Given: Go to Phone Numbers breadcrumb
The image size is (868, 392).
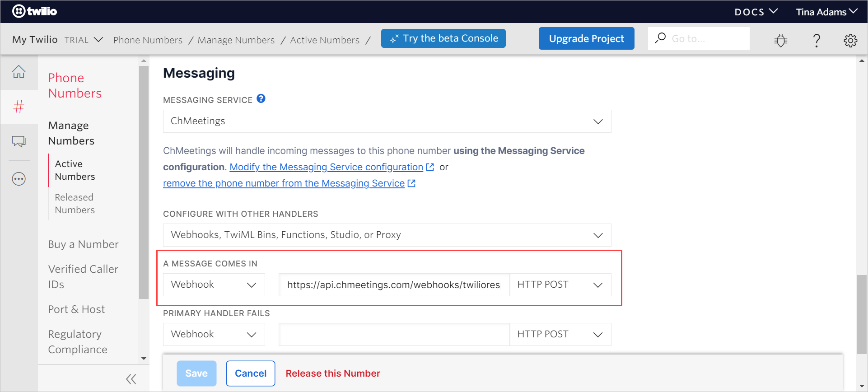Looking at the screenshot, I should [148, 40].
